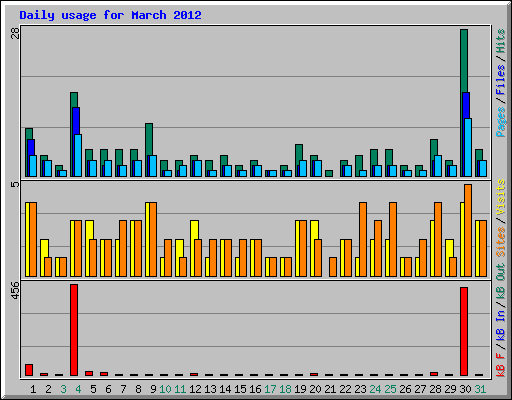This screenshot has width=512, height=400.
Task: Click the 'Daily usage for March 2012' title
Action: pos(110,15)
